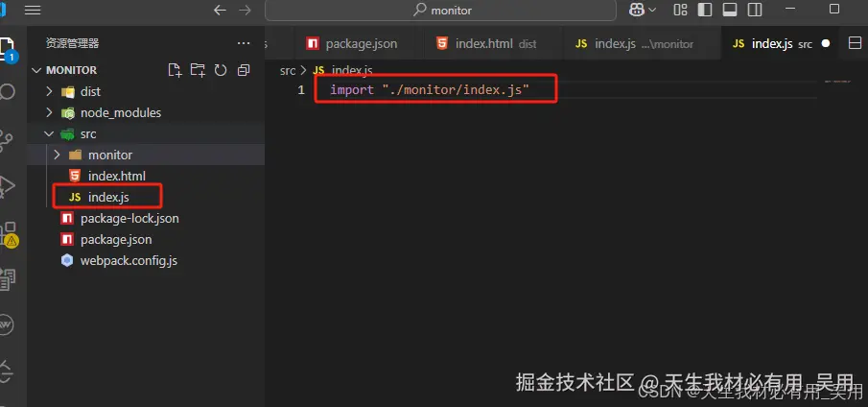
Task: Maximize the window
Action: click(834, 9)
